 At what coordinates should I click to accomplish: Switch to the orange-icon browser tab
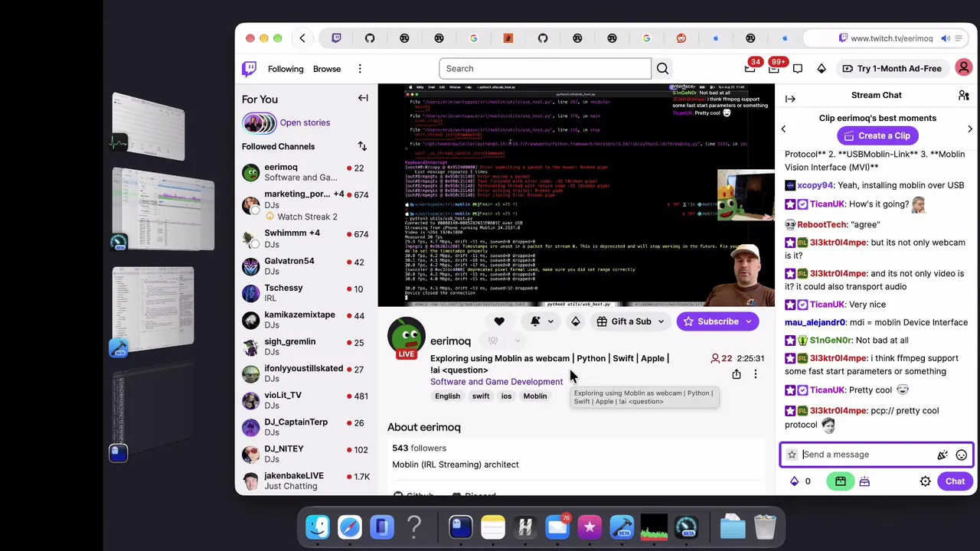(x=508, y=38)
